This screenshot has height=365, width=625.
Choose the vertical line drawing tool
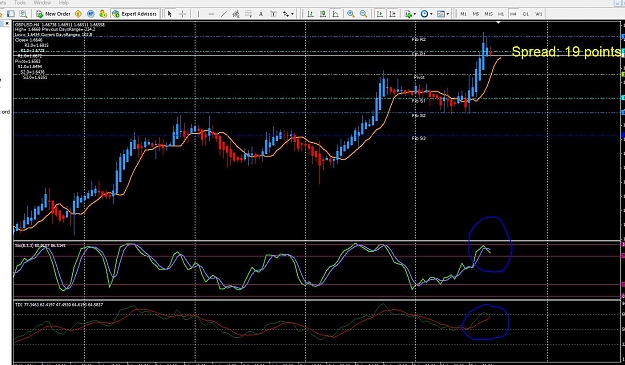pyautogui.click(x=199, y=14)
